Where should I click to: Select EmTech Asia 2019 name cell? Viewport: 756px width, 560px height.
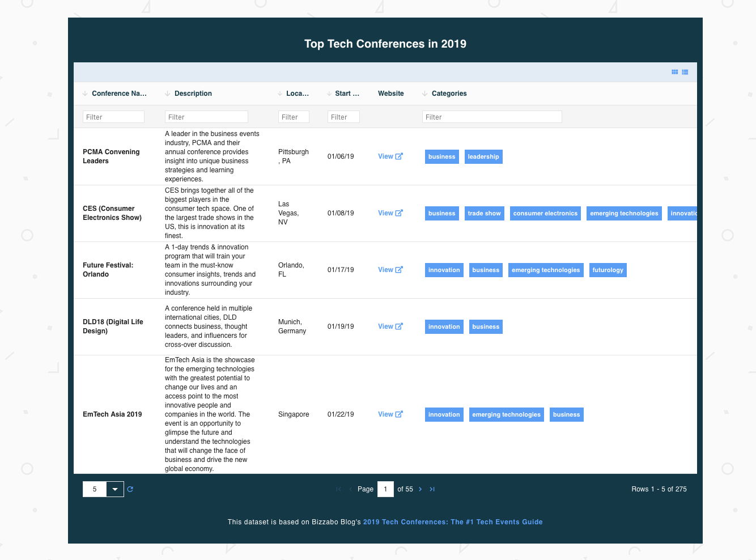click(x=112, y=414)
